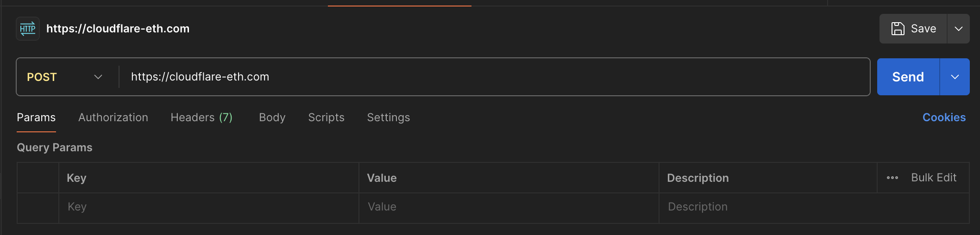Open the three-dot column options menu
The image size is (980, 235).
point(892,178)
